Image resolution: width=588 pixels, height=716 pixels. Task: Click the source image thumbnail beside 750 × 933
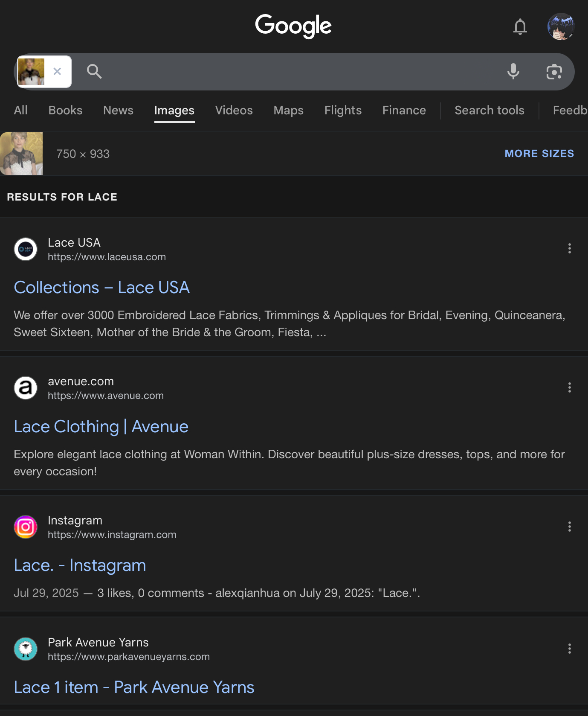(21, 154)
